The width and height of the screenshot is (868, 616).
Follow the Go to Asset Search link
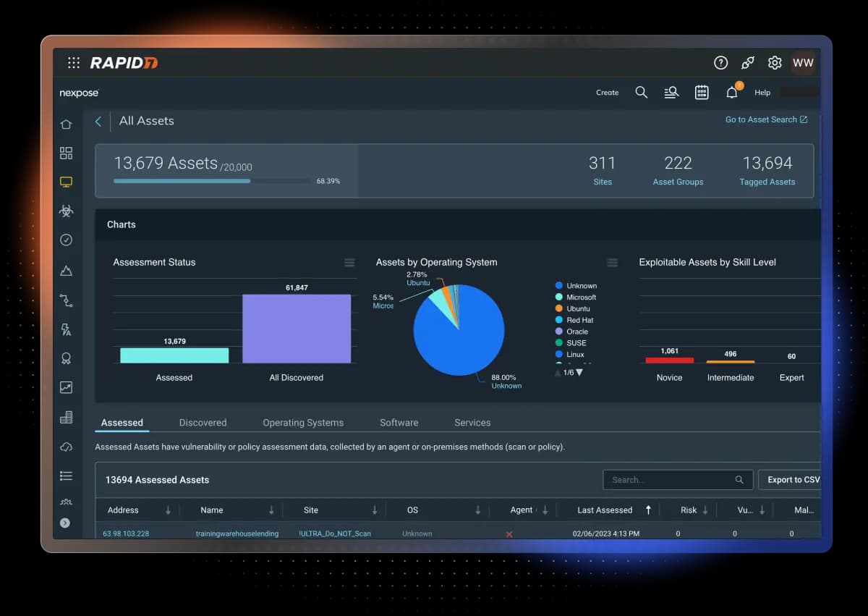point(766,120)
